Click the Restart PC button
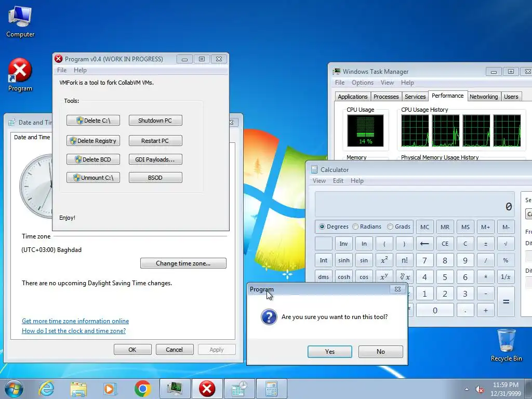This screenshot has height=399, width=532. (x=155, y=140)
